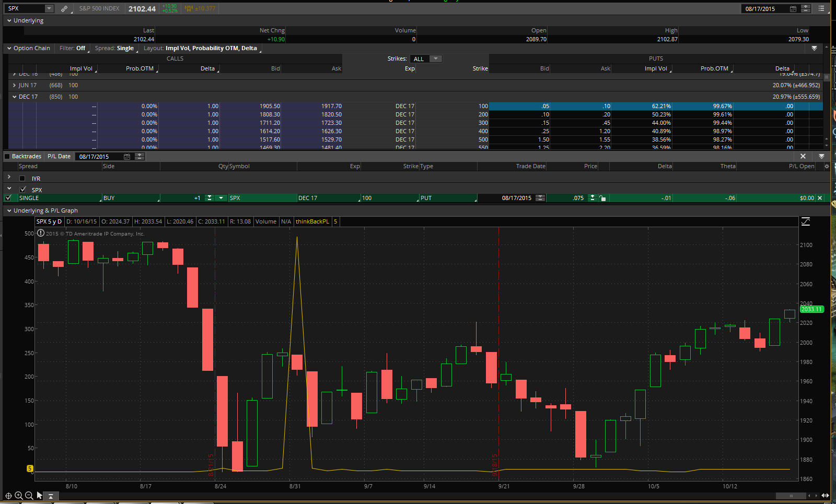Collapse the DEC 17 expiration row
Screen dimensions: 836x504
pos(15,97)
